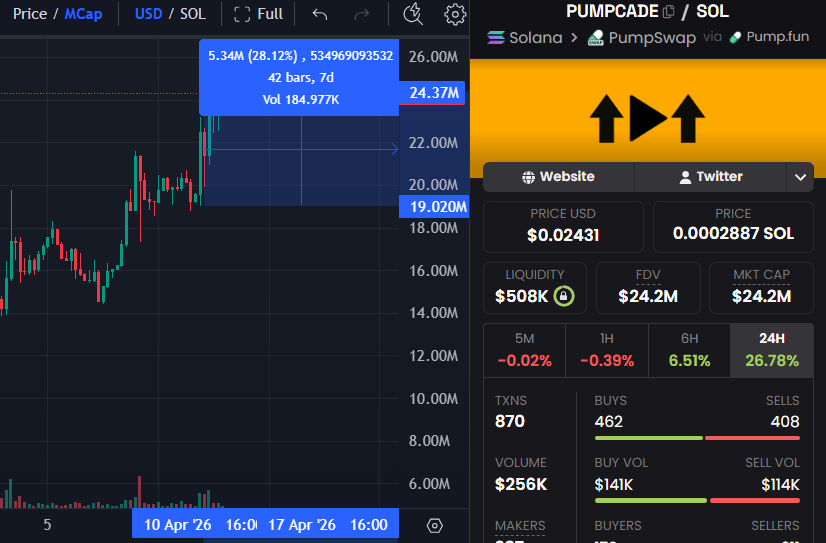This screenshot has height=543, width=826.
Task: Click the PRICE USD $0.02431 box
Action: point(563,226)
